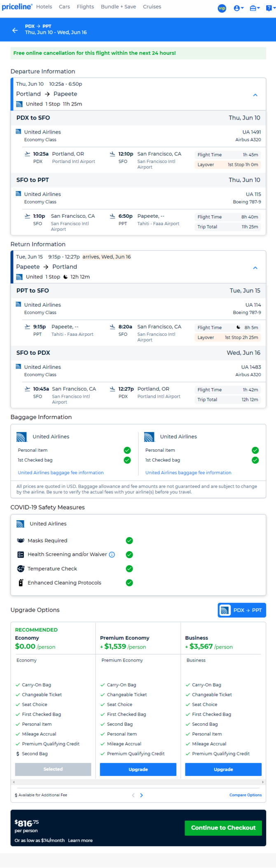The width and height of the screenshot is (276, 868).
Task: Open right United Airlines baggage fee information link
Action: pos(188,473)
